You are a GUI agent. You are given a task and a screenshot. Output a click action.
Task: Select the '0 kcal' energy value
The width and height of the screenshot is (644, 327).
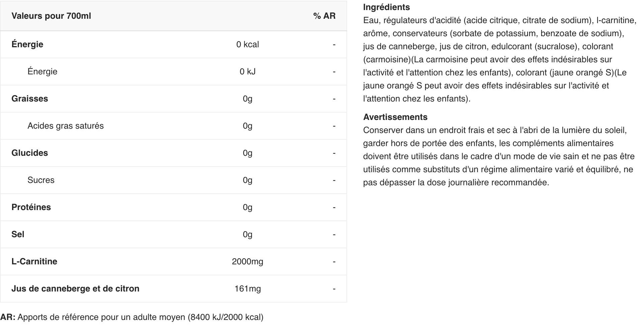tap(247, 45)
